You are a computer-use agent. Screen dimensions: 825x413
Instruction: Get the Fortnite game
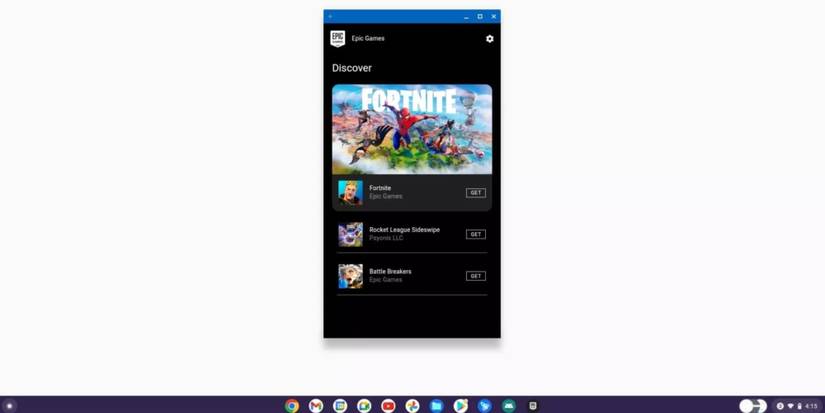(x=476, y=193)
